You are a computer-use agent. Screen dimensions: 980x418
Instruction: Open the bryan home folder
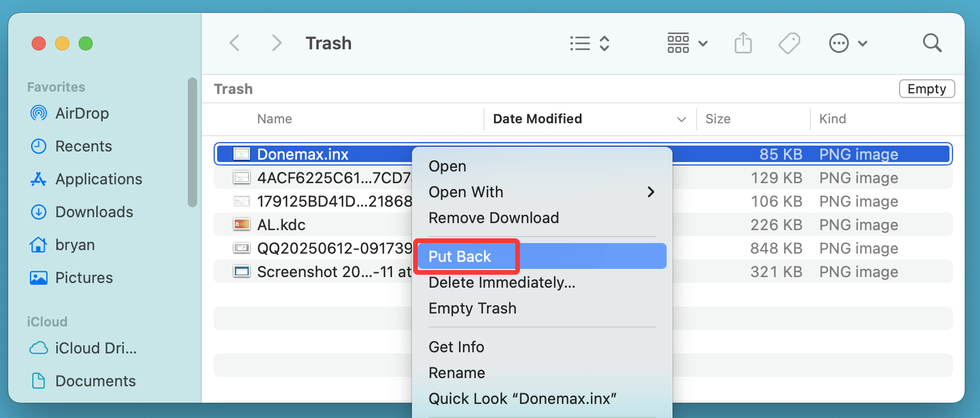(75, 245)
